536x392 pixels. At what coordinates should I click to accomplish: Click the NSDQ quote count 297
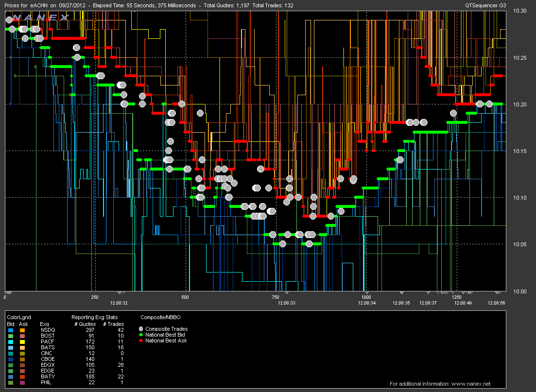(x=90, y=330)
